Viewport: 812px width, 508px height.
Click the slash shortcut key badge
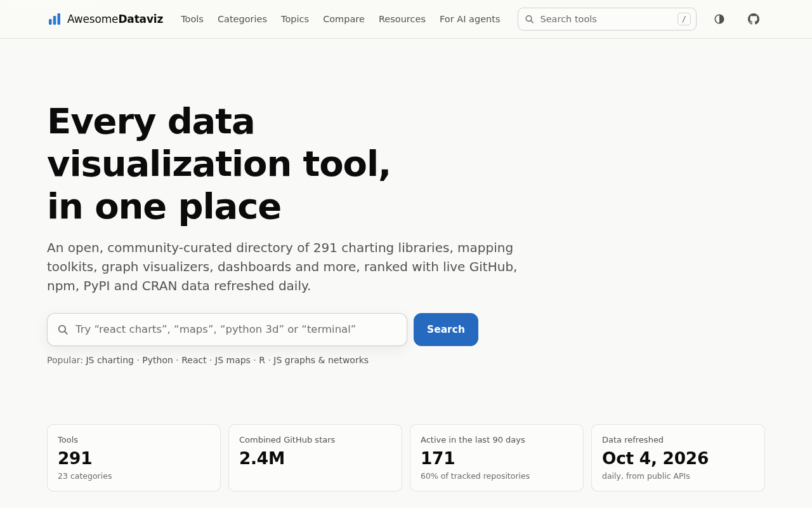pos(684,19)
